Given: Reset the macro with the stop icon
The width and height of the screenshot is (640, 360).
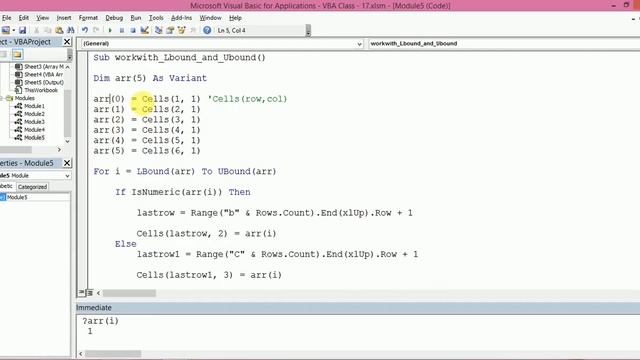Looking at the screenshot, I should [x=133, y=30].
